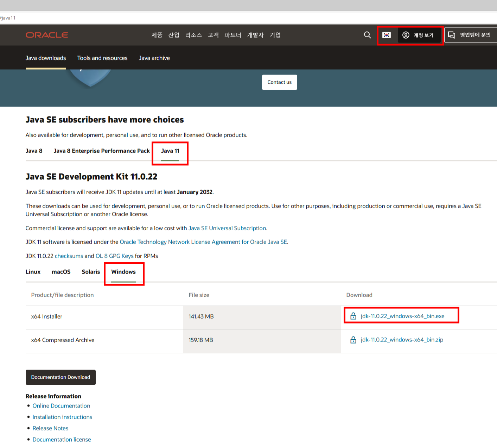Click the chat icon beside 영업팀에 문의
The height and width of the screenshot is (448, 497).
click(x=452, y=35)
